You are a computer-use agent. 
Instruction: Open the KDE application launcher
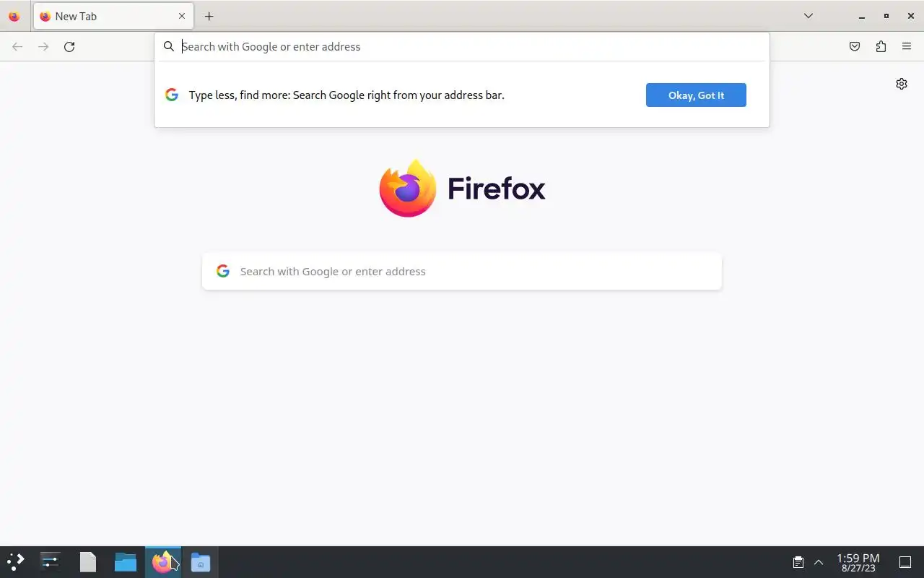coord(16,561)
